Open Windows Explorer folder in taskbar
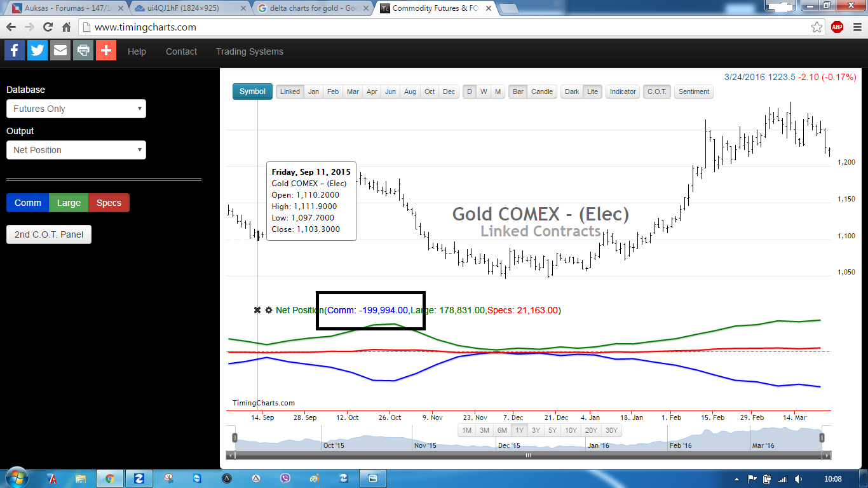Screen dimensions: 868x488 (x=81, y=478)
